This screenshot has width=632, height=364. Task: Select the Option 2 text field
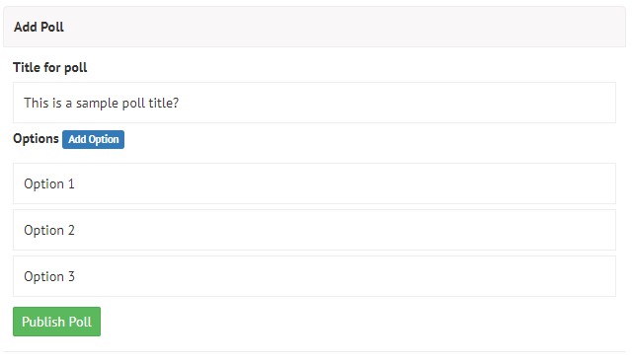314,230
